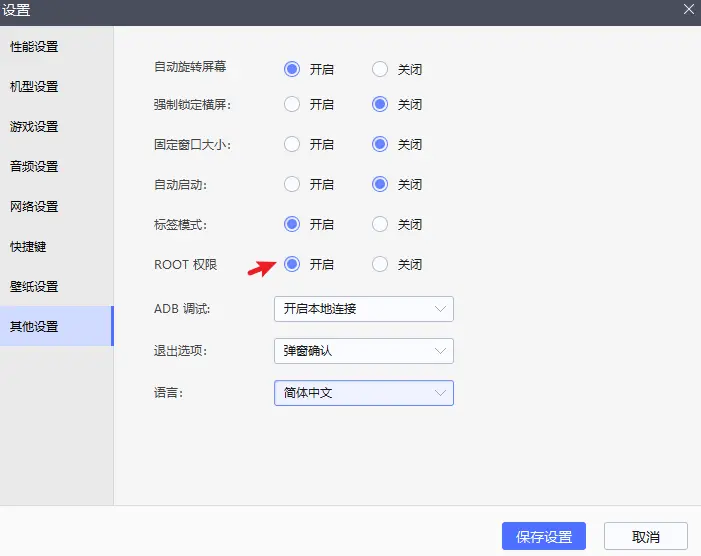The width and height of the screenshot is (701, 556).
Task: Click the 取消 button
Action: click(646, 536)
